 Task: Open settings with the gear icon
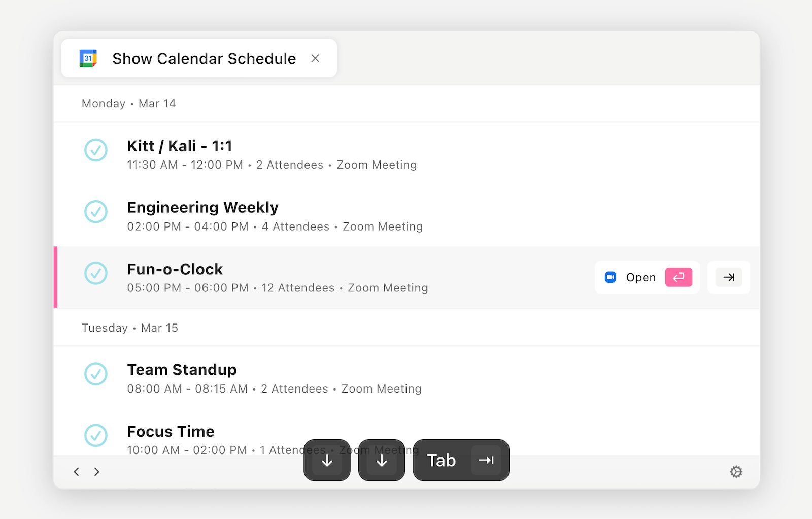point(736,472)
